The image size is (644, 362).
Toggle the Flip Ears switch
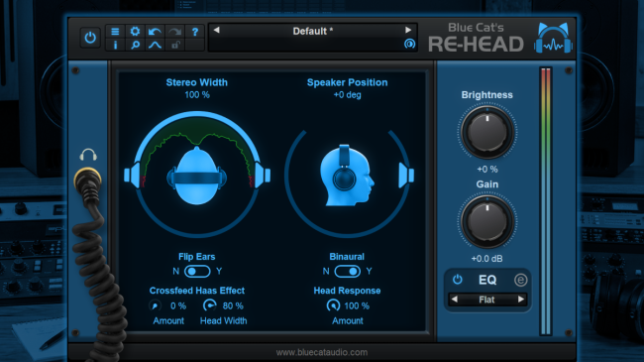[x=197, y=271]
